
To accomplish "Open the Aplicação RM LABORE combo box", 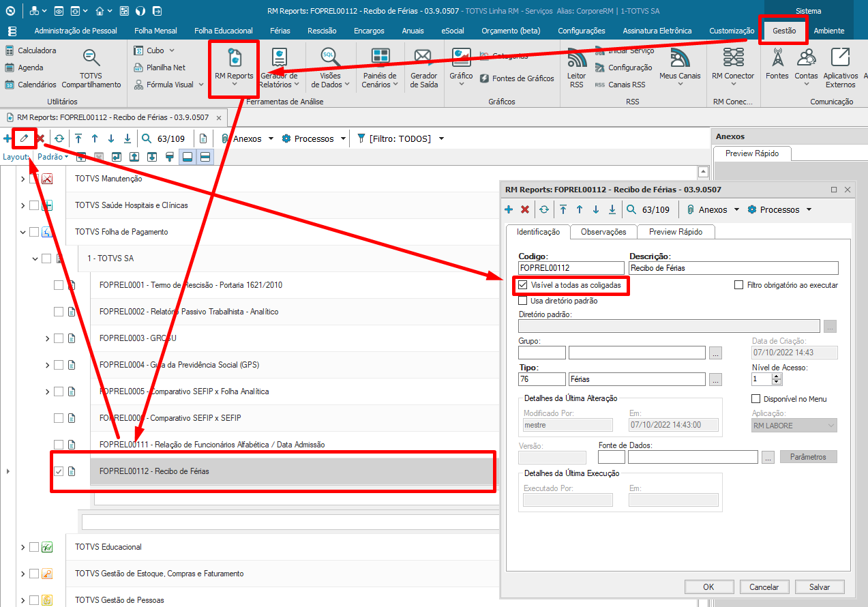I will pos(794,426).
